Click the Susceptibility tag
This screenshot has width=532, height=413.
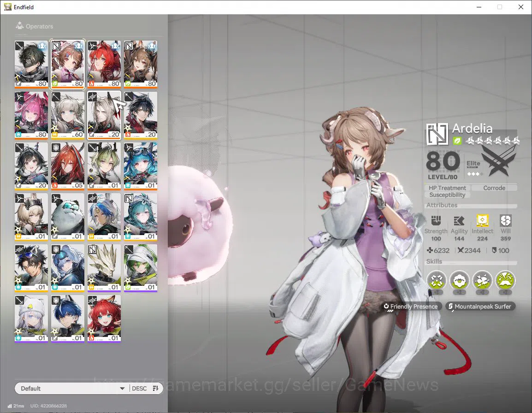click(447, 195)
